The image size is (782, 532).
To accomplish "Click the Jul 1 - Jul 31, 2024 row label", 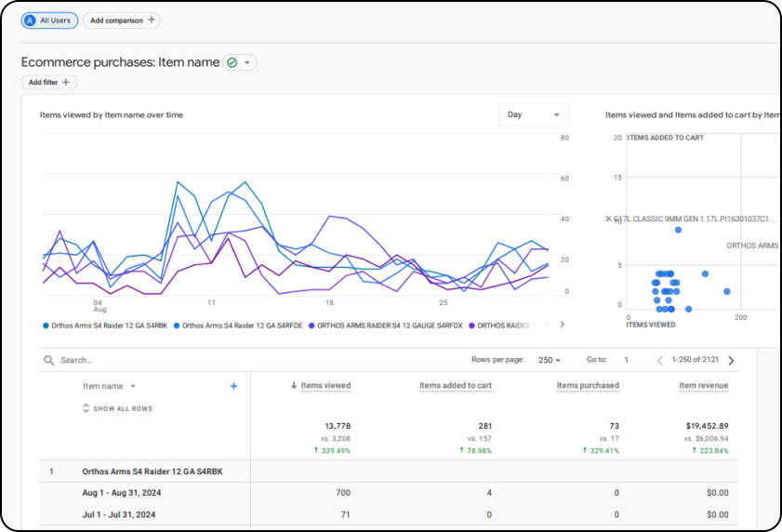I will coord(119,514).
